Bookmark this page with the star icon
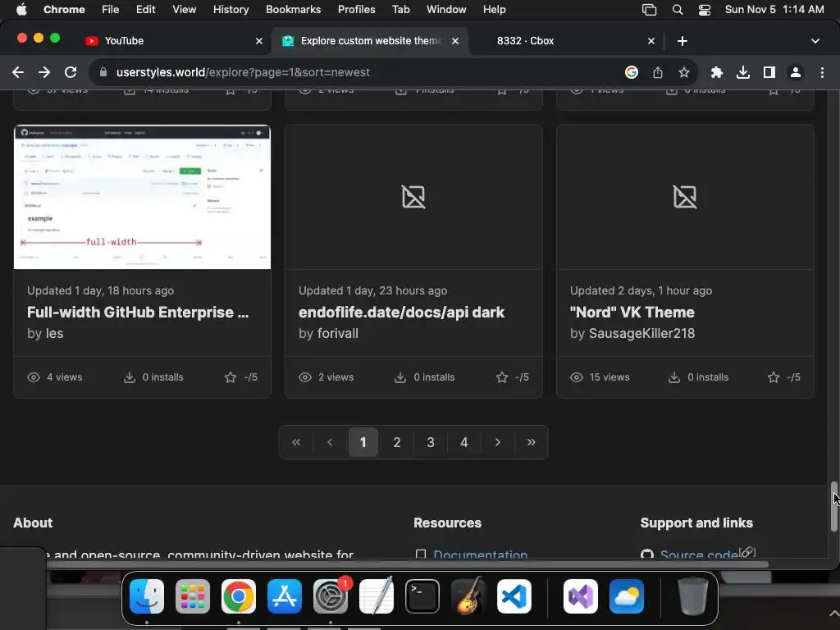840x630 pixels. tap(684, 72)
